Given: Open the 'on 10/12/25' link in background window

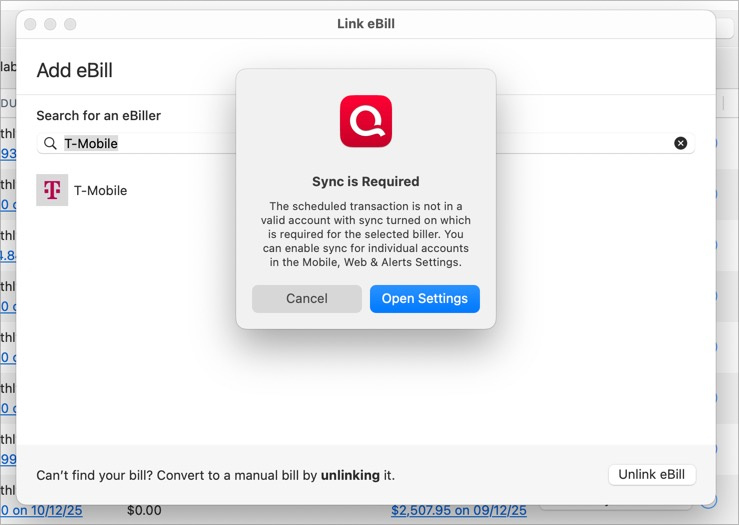Looking at the screenshot, I should click(x=41, y=510).
